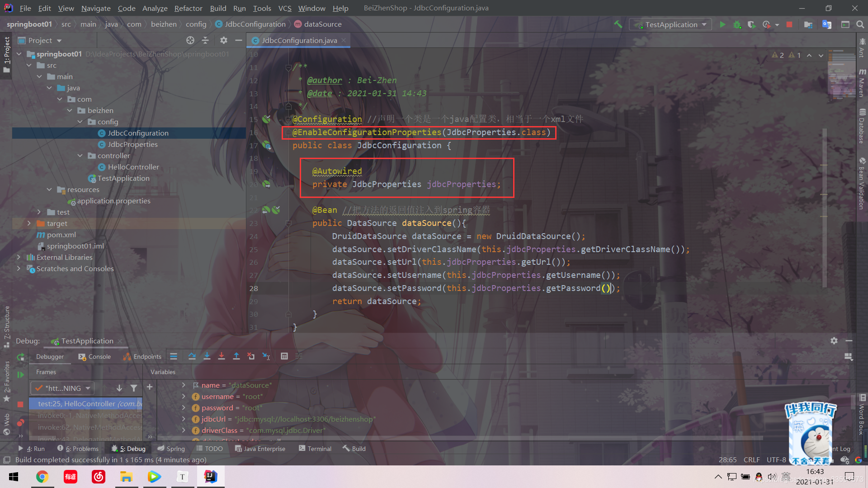Click UTF-8 encoding in status bar

776,460
